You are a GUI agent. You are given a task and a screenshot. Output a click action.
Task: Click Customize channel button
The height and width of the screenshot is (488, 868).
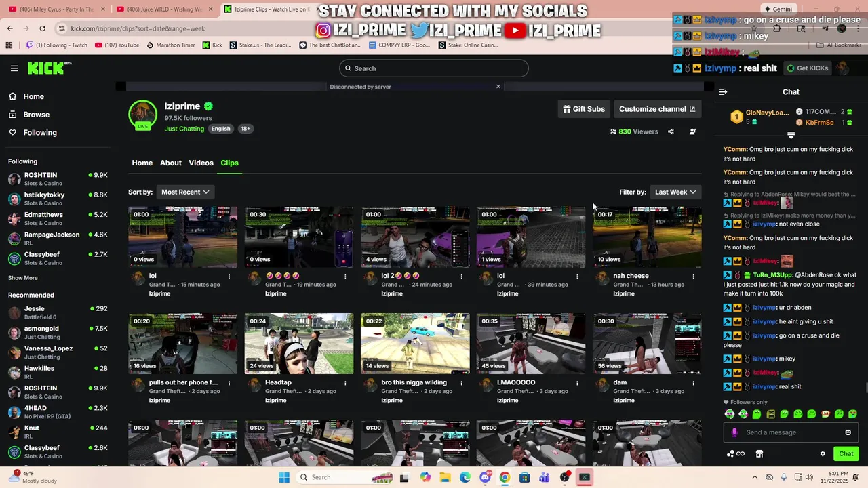[x=657, y=109]
